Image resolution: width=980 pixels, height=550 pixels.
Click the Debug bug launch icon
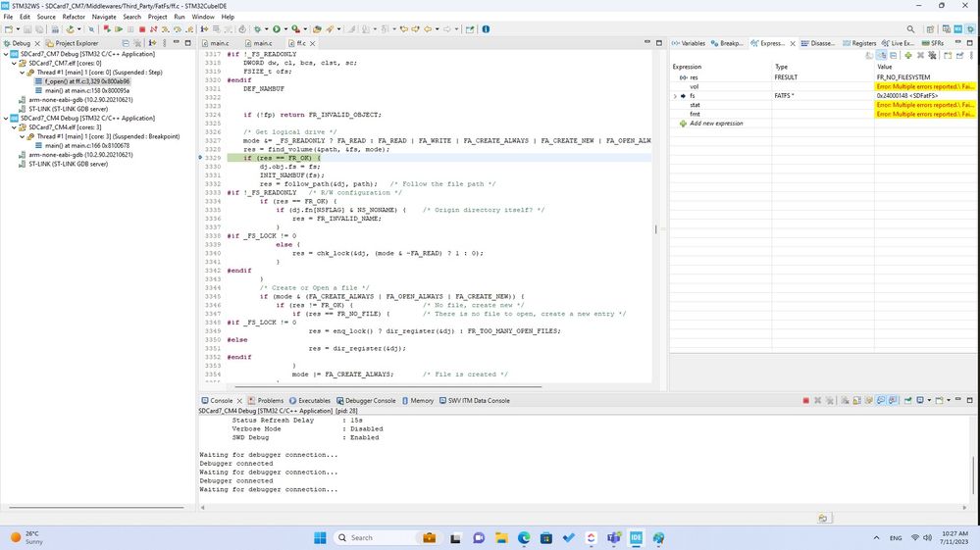tap(257, 28)
